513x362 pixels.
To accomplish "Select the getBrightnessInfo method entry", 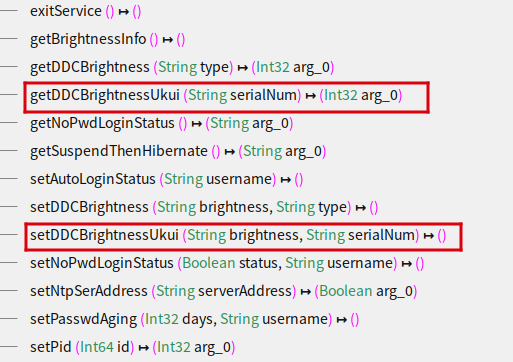I will pyautogui.click(x=107, y=39).
